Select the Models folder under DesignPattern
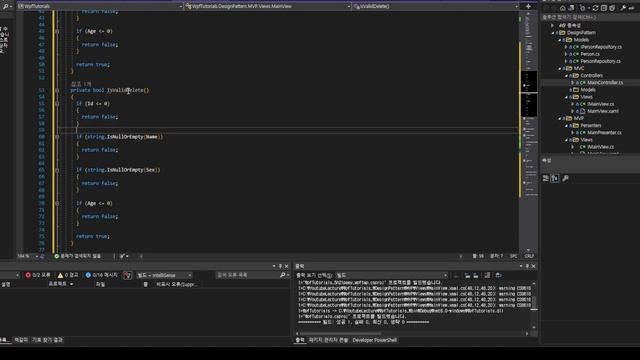Screen dimensions: 640x360 581,40
